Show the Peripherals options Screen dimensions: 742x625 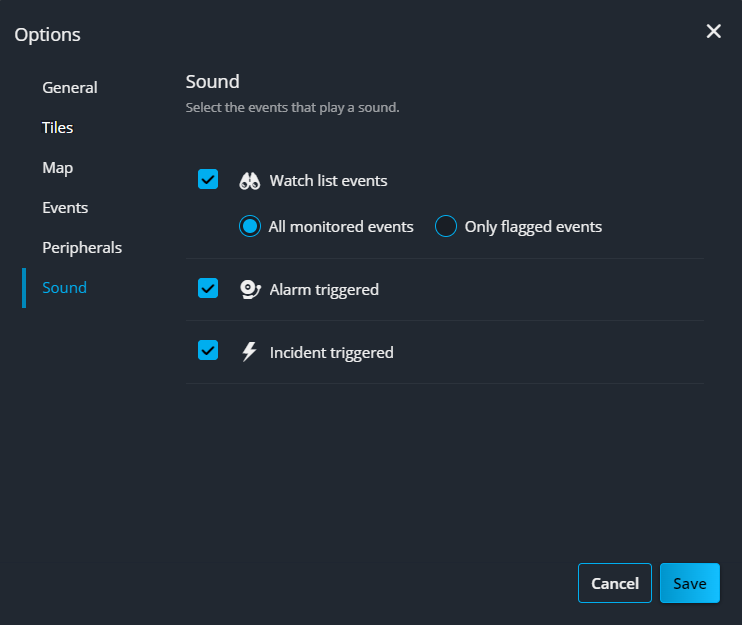[x=82, y=247]
